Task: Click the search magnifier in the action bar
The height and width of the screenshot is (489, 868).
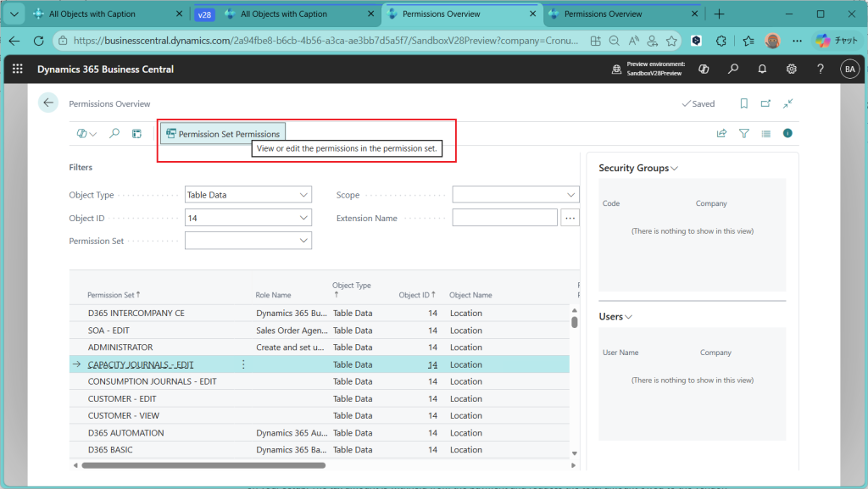Action: click(114, 134)
